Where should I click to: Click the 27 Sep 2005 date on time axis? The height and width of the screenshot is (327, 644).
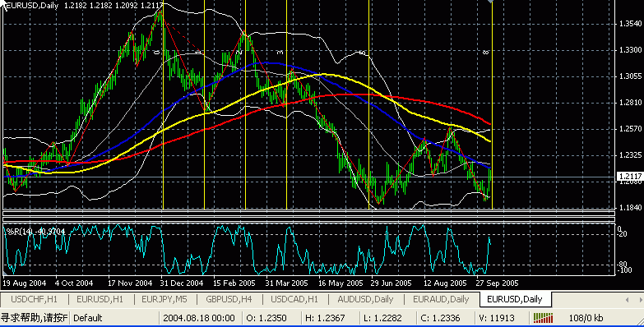(497, 283)
